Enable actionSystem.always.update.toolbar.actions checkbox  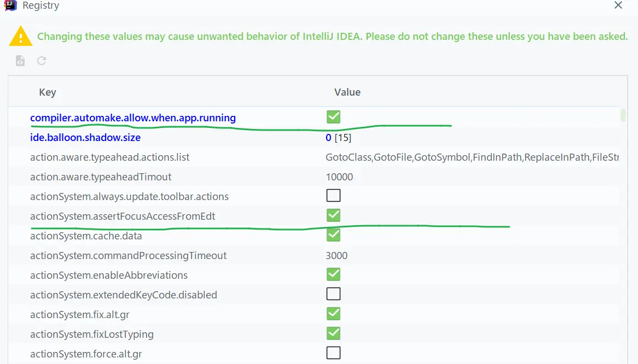click(x=333, y=196)
